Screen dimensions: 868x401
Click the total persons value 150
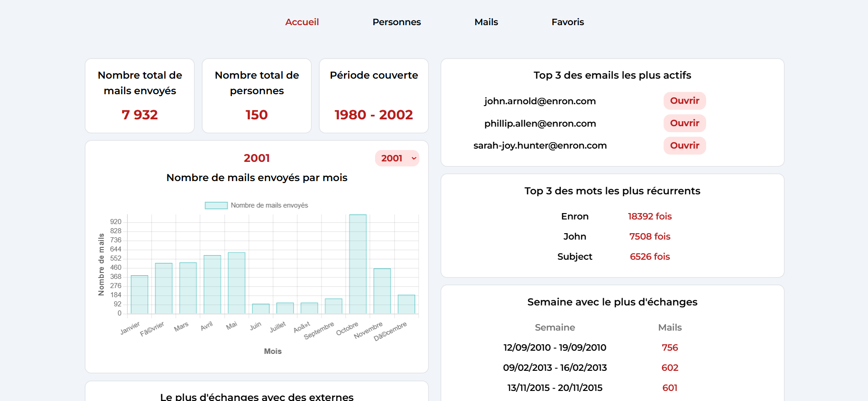tap(257, 115)
